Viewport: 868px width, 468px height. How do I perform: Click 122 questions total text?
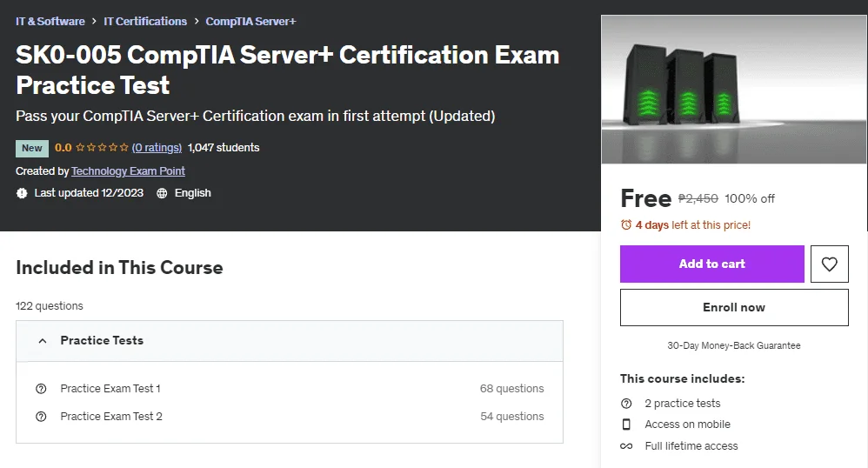[50, 305]
